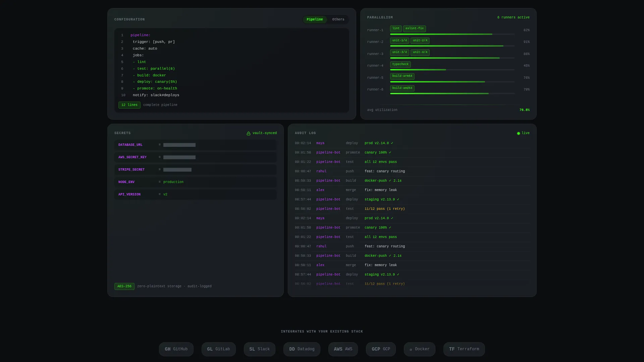Click the runner-4 utilization progress bar
644x362 pixels.
(452, 70)
